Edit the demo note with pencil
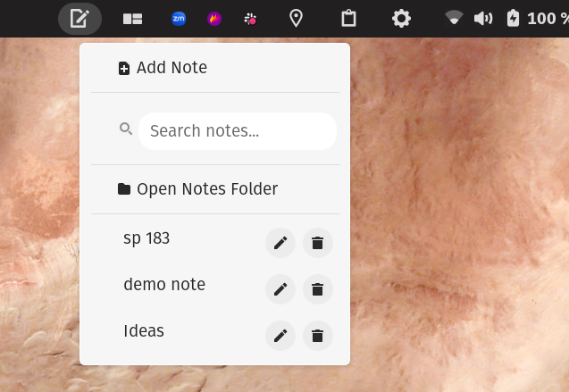This screenshot has width=569, height=392. [280, 289]
